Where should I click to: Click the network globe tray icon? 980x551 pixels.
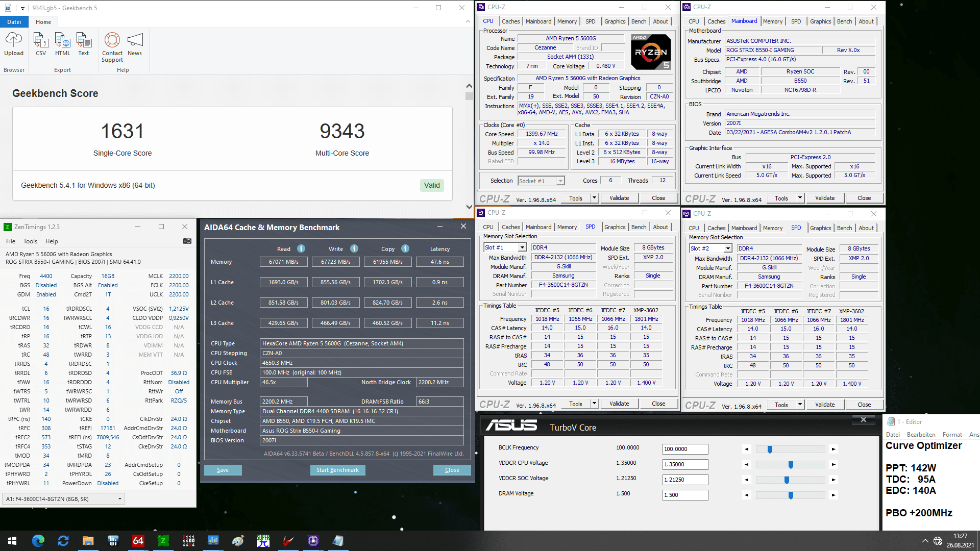coord(938,541)
